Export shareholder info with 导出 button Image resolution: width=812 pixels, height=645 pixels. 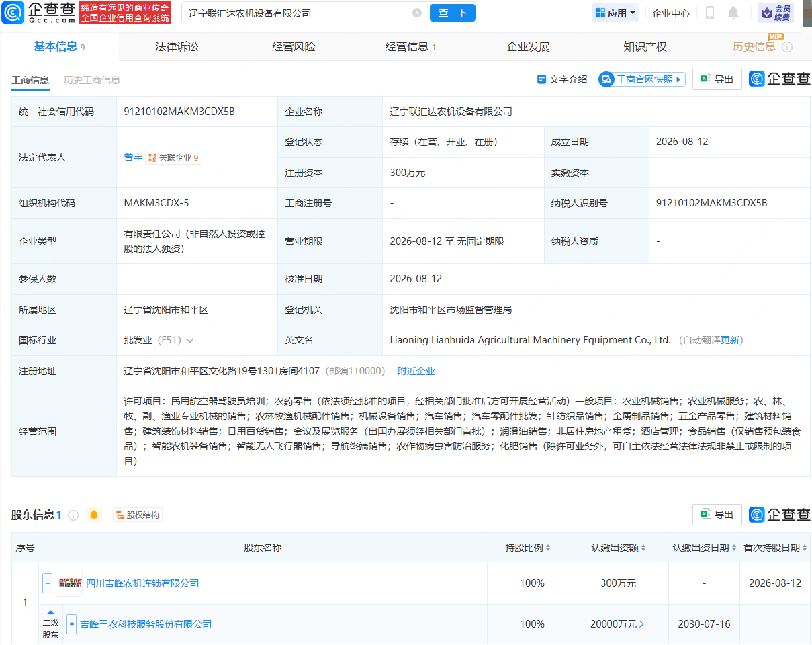pos(717,515)
